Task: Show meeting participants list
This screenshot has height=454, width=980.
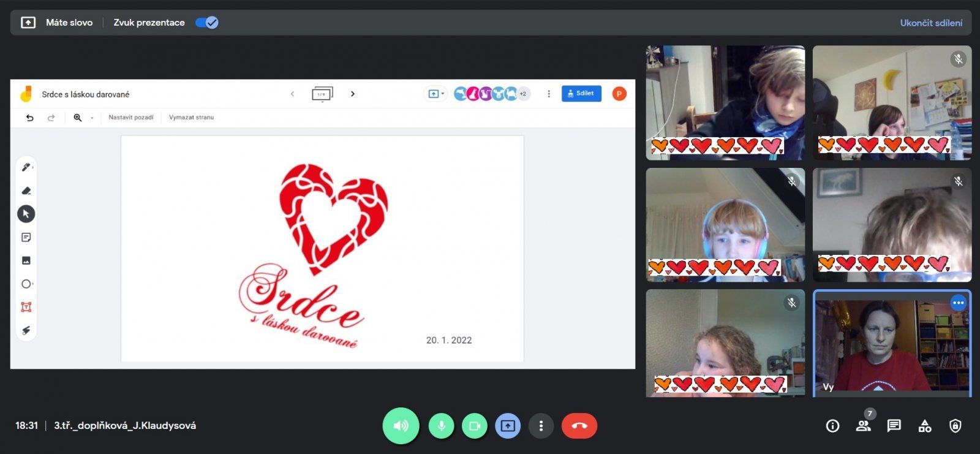Action: click(x=863, y=426)
